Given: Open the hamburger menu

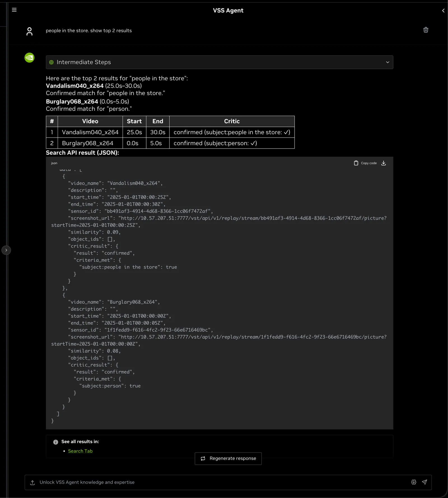Looking at the screenshot, I should click(x=14, y=10).
